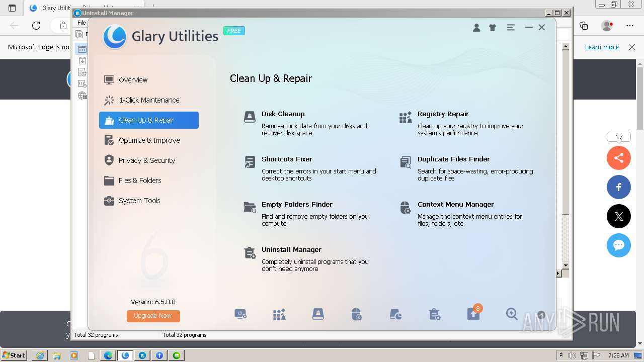This screenshot has height=362, width=644.
Task: Click the scroll up arrow in Uninstall Manager
Action: coord(566,47)
